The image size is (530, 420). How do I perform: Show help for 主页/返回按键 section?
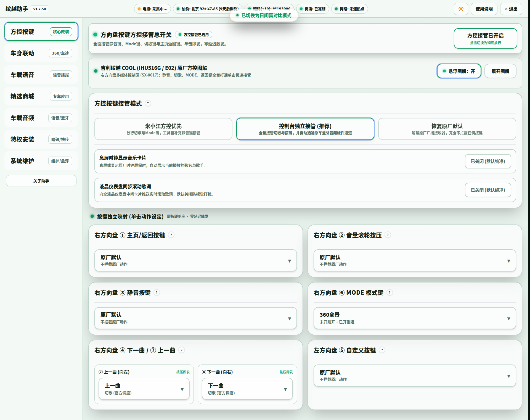[171, 235]
